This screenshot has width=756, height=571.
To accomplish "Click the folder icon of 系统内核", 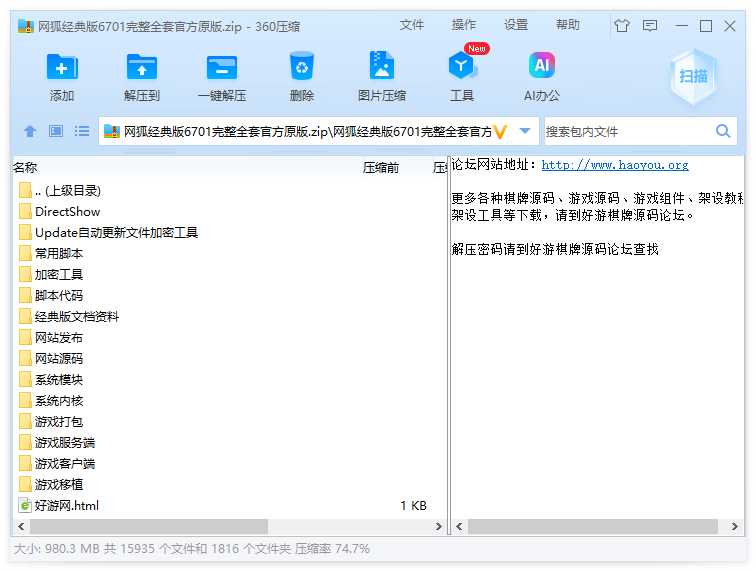I will (26, 400).
